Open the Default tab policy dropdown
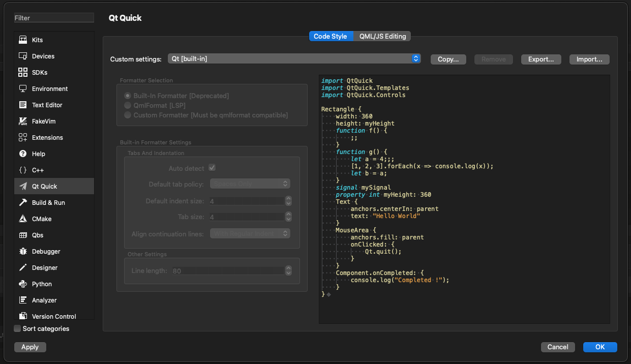Viewport: 631px width, 364px height. 250,184
